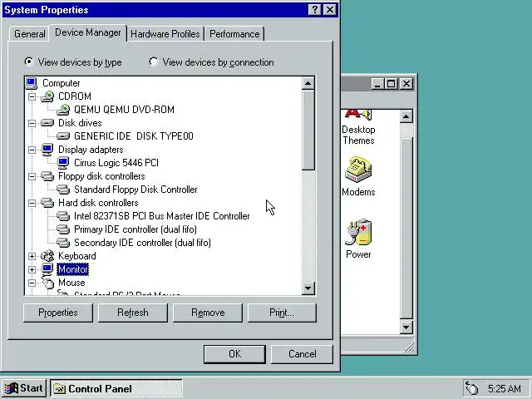Viewport: 532px width, 399px height.
Task: Select the 'Hard disk controllers' label
Action: point(98,203)
